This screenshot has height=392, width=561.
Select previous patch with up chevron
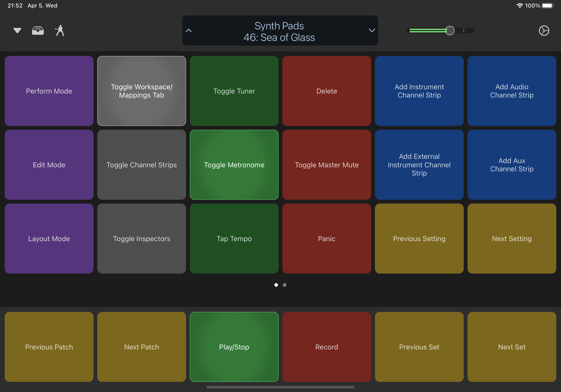click(189, 31)
